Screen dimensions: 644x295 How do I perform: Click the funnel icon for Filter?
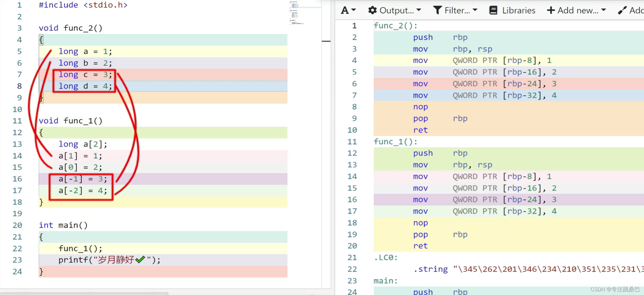pos(437,10)
